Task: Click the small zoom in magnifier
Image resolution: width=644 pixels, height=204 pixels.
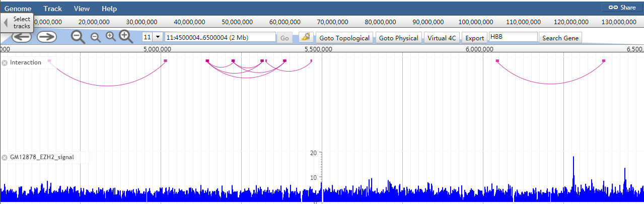Action: tap(111, 36)
